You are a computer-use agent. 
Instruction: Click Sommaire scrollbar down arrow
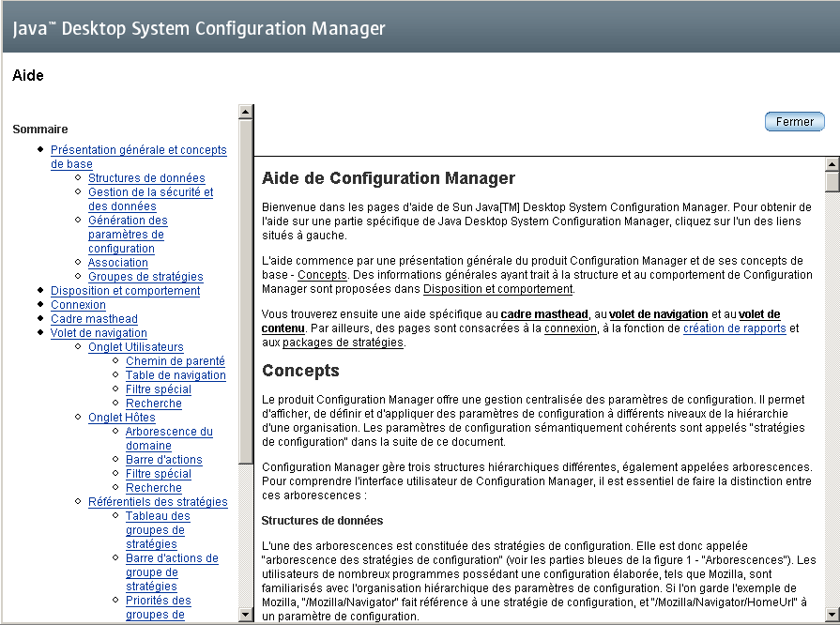pyautogui.click(x=245, y=615)
